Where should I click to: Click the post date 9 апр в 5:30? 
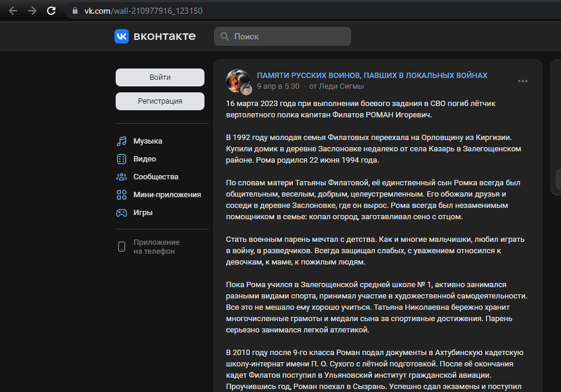click(x=278, y=86)
